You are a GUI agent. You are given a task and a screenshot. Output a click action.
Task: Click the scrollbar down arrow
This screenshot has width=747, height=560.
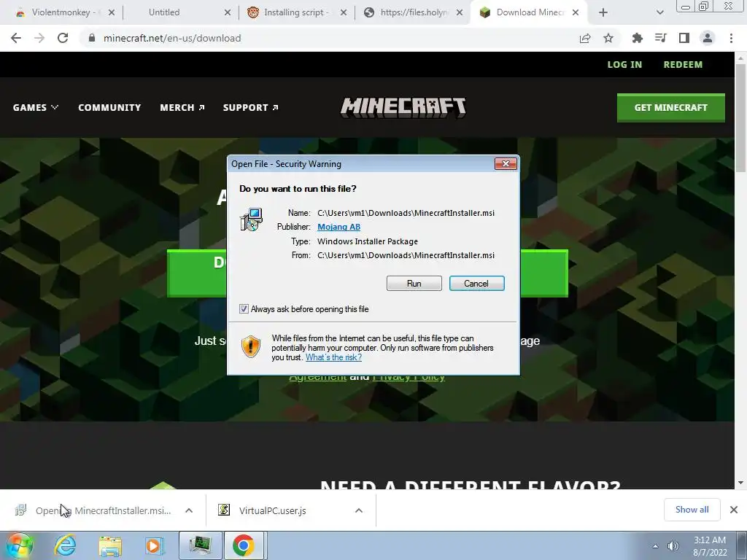740,483
